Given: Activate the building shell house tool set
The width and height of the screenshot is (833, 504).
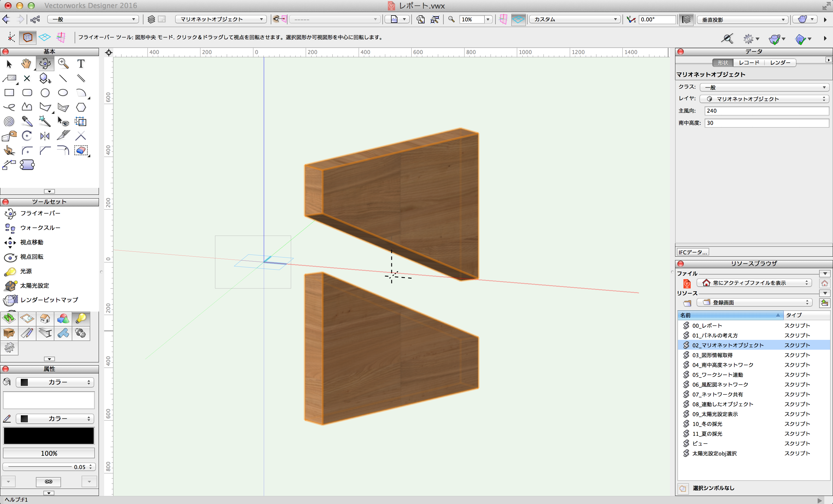Looking at the screenshot, I should point(45,318).
